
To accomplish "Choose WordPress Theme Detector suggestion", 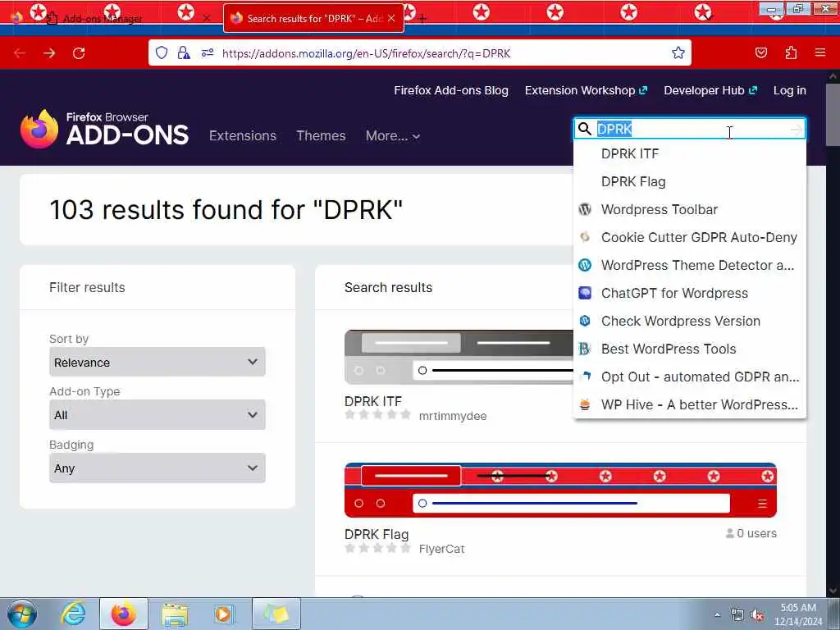I will (689, 265).
